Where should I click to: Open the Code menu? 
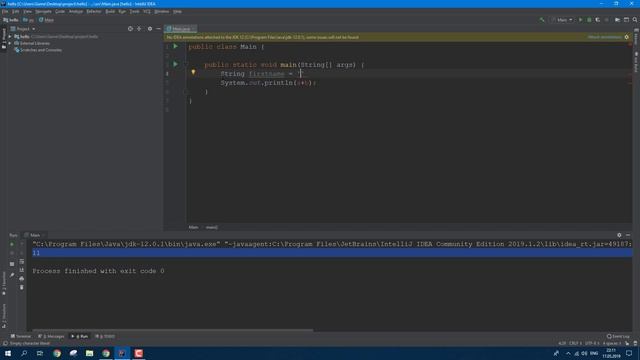[60, 11]
